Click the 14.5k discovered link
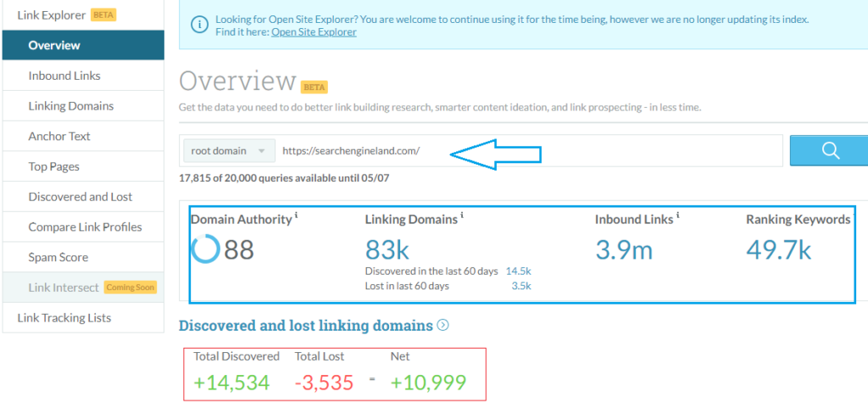 518,271
